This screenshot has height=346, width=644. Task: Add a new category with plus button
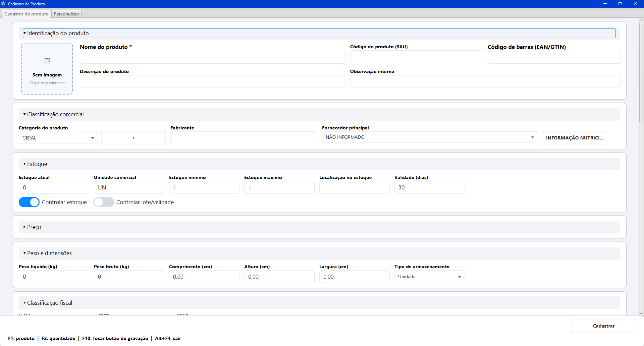[133, 138]
